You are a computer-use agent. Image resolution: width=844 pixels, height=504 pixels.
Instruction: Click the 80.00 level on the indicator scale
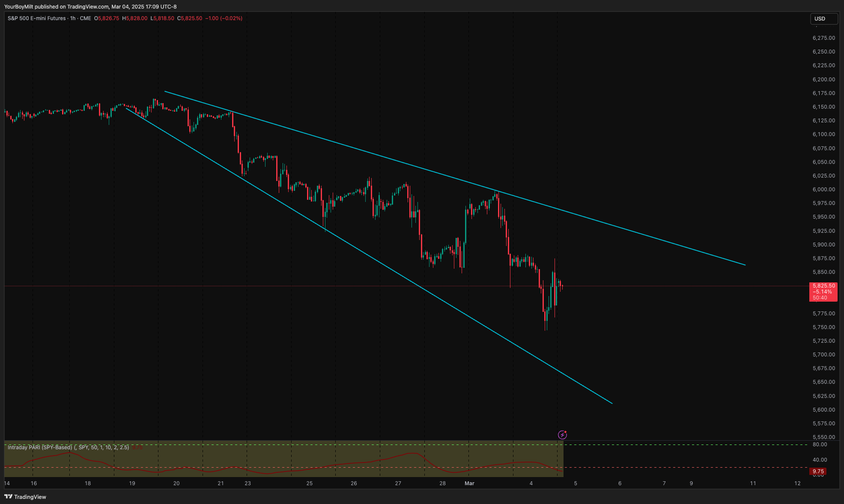pyautogui.click(x=820, y=445)
